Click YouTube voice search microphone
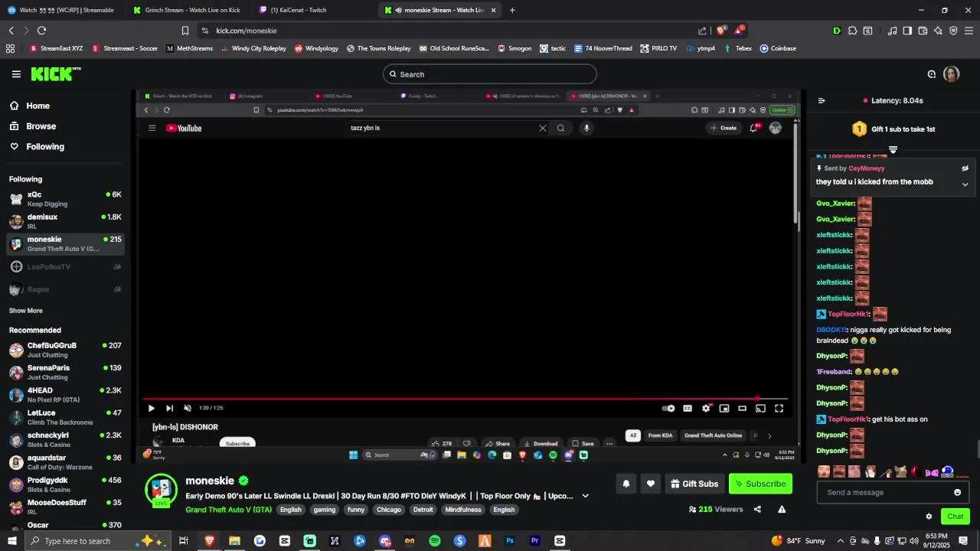The height and width of the screenshot is (551, 980). click(x=586, y=128)
